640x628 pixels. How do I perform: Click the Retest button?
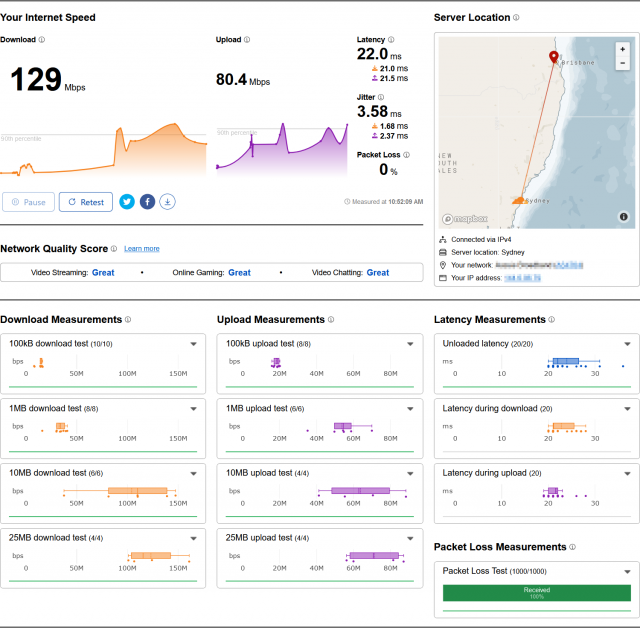(x=86, y=202)
